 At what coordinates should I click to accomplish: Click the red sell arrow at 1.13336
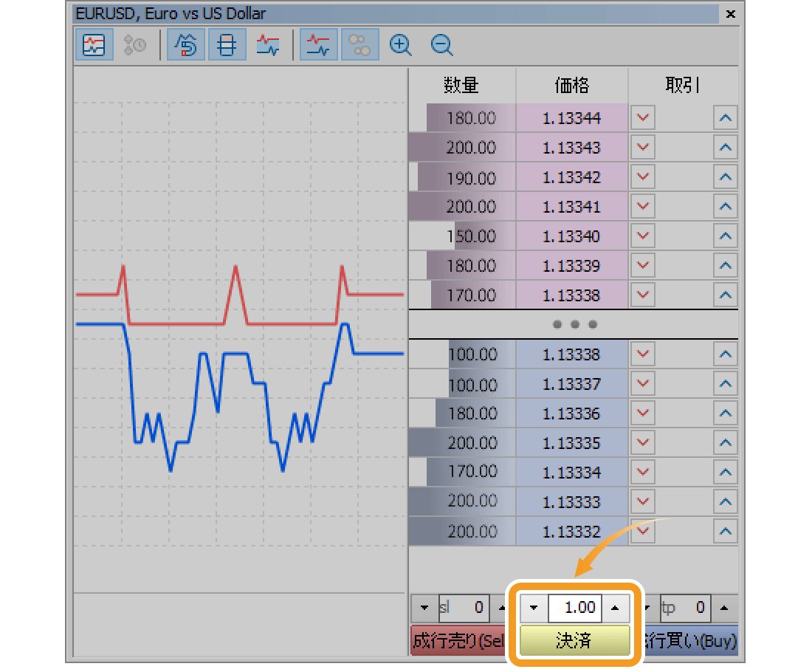point(643,414)
